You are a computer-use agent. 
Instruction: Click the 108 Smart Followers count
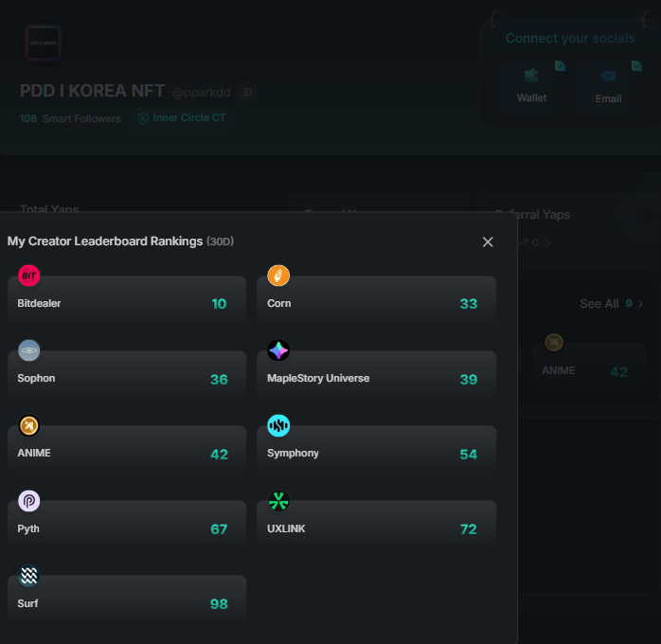70,118
